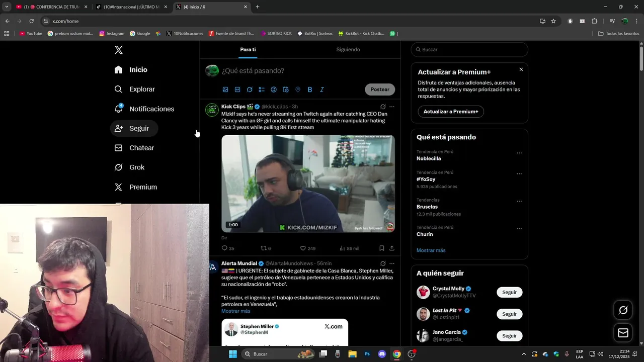Click Mostrar más under trends
Viewport: 644px width, 362px height.
pos(431,250)
